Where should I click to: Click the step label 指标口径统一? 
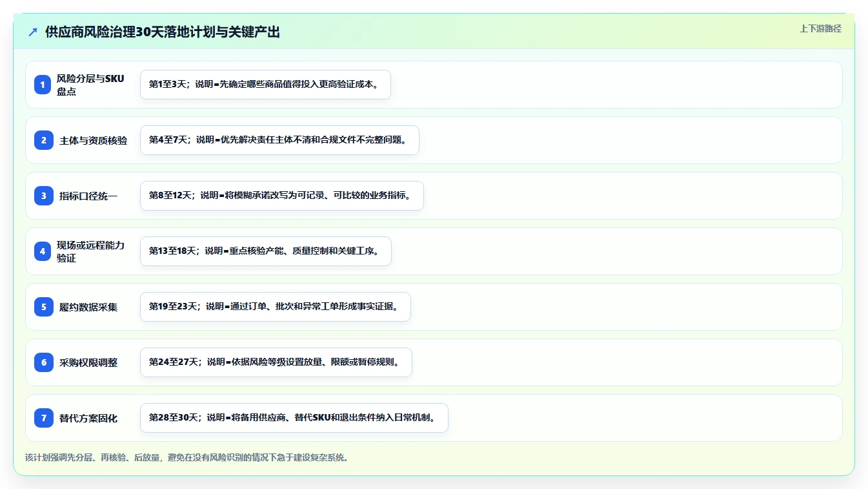[88, 196]
